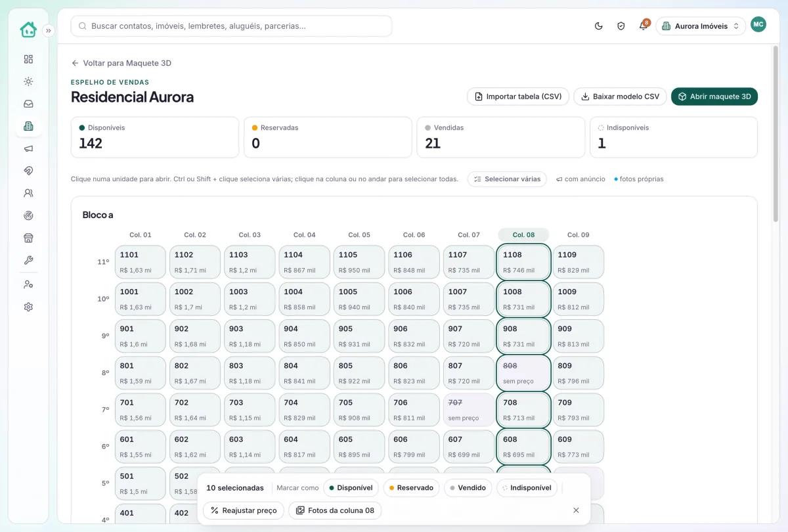Select the Col. 05 column header
This screenshot has width=788, height=532.
tap(359, 234)
